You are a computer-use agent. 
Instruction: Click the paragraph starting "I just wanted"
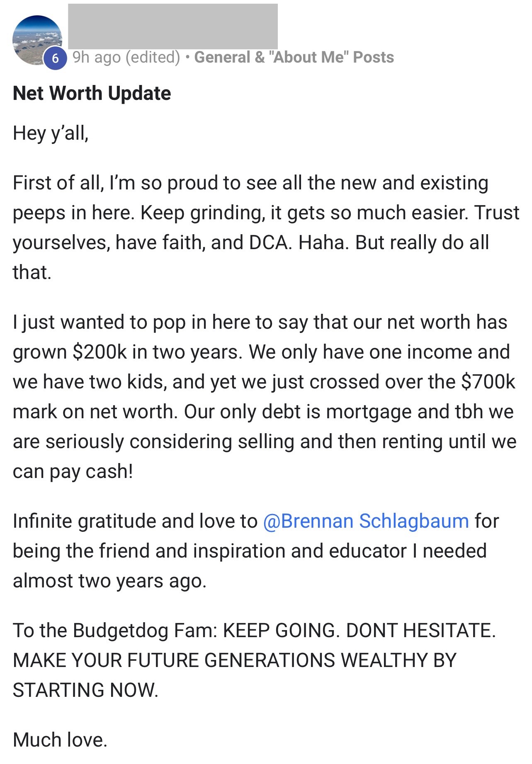coord(265,397)
